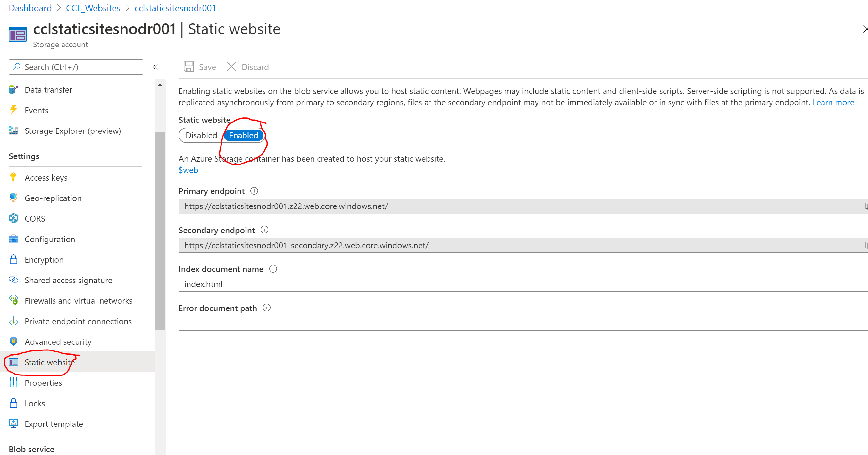Select the Disabled static website option
The image size is (868, 455).
point(201,135)
